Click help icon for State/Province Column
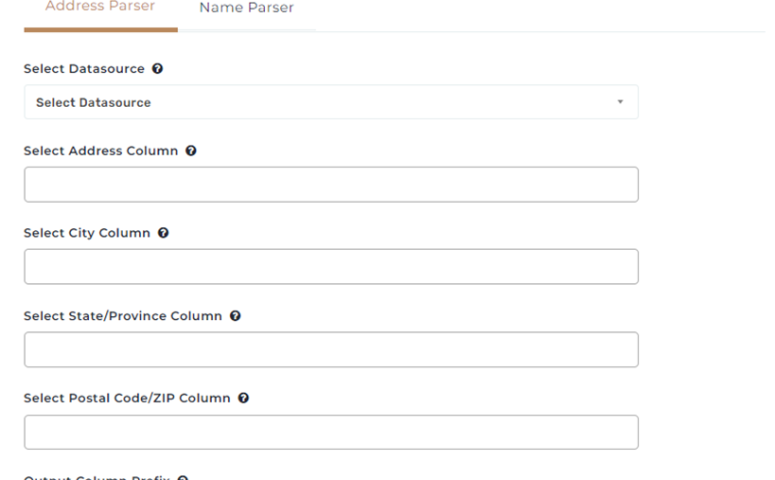Viewport: 775px width, 480px height. [235, 316]
